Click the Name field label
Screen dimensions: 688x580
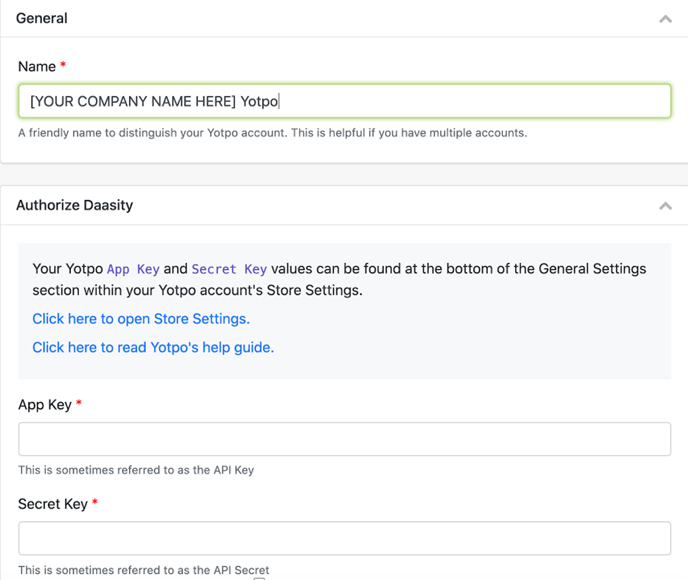point(37,67)
